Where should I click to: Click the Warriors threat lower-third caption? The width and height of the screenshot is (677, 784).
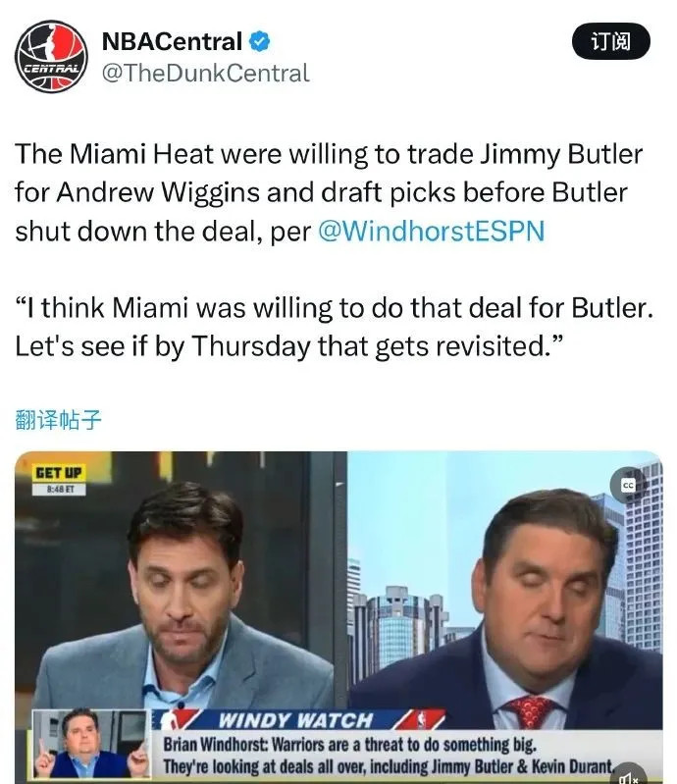[x=388, y=755]
